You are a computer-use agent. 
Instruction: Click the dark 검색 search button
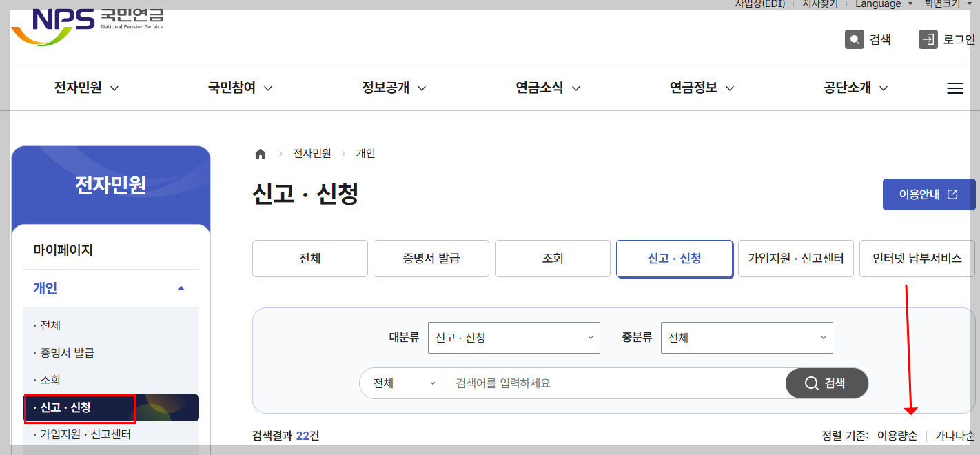(x=827, y=383)
